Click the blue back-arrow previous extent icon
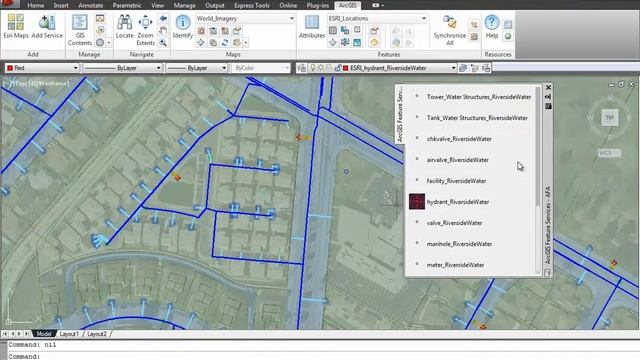Screen dimensions: 640x360 click(163, 19)
